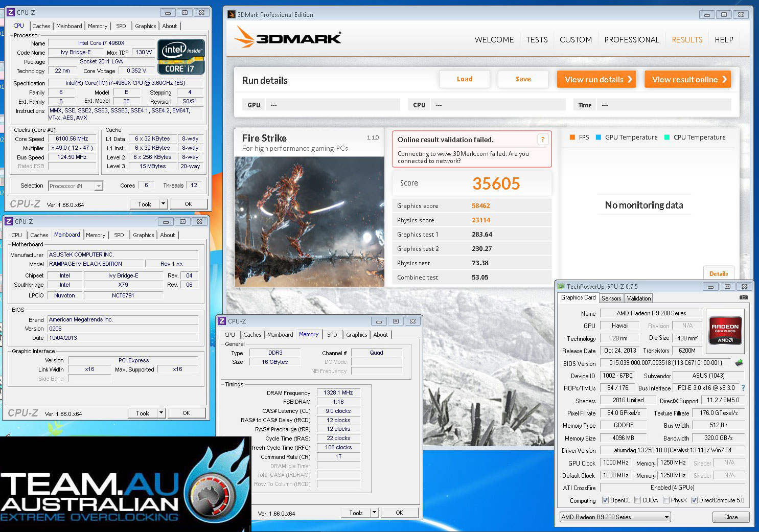
Task: Click the GPU-Z title bar icon
Action: 561,287
